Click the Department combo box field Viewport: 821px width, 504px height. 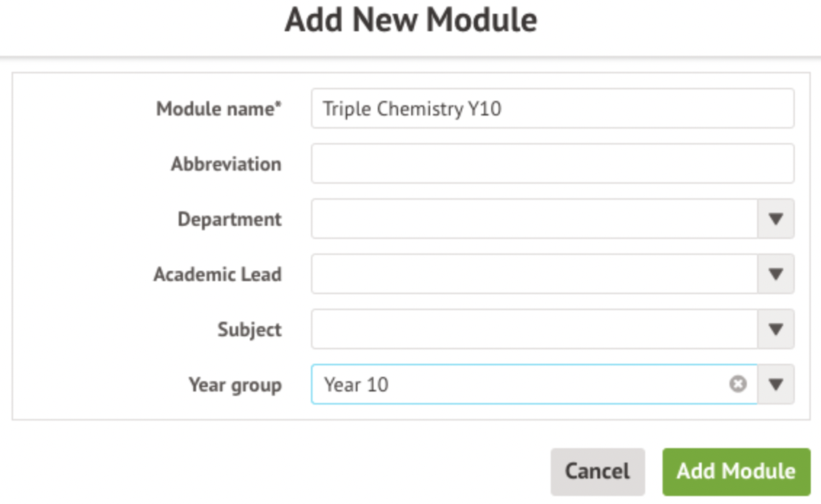coord(534,219)
